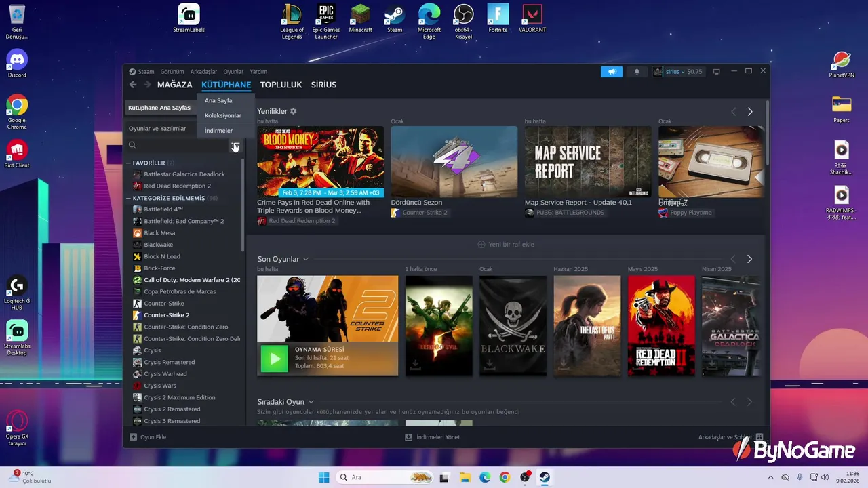Open the Arkadaşlar menu
The image size is (868, 488).
pyautogui.click(x=203, y=72)
